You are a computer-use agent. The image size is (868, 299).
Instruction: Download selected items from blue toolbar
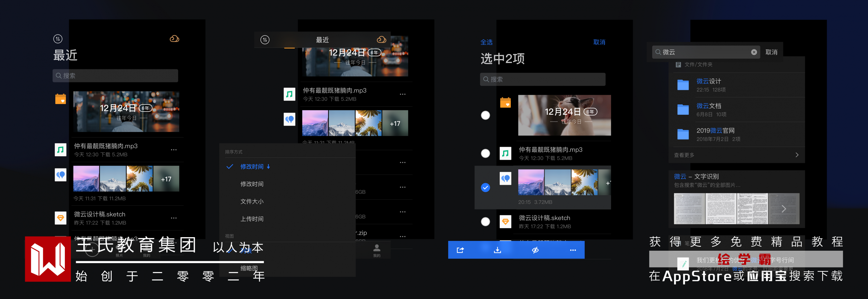pos(497,250)
